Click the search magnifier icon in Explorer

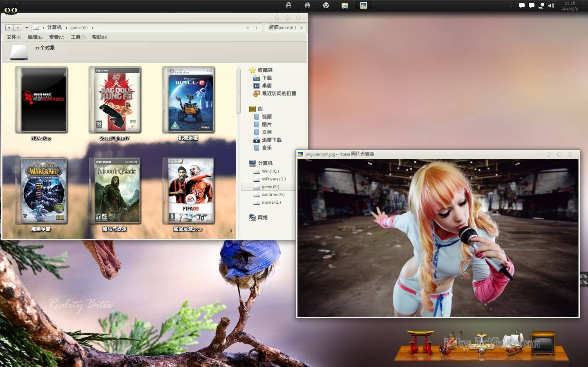coord(302,28)
